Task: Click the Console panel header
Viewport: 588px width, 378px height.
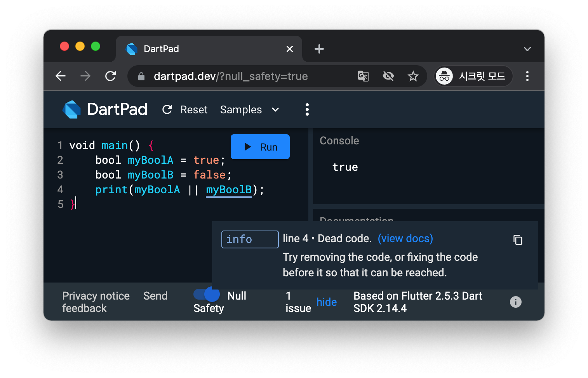Action: pyautogui.click(x=339, y=140)
